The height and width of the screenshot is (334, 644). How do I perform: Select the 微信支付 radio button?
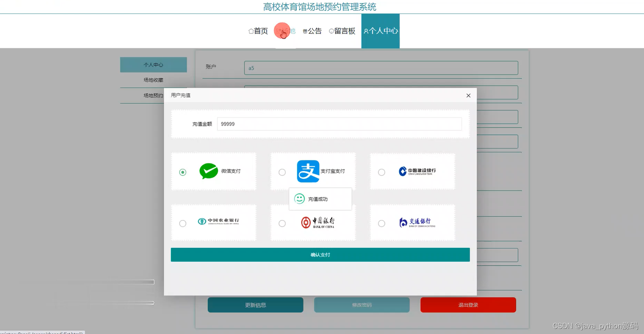pyautogui.click(x=183, y=172)
